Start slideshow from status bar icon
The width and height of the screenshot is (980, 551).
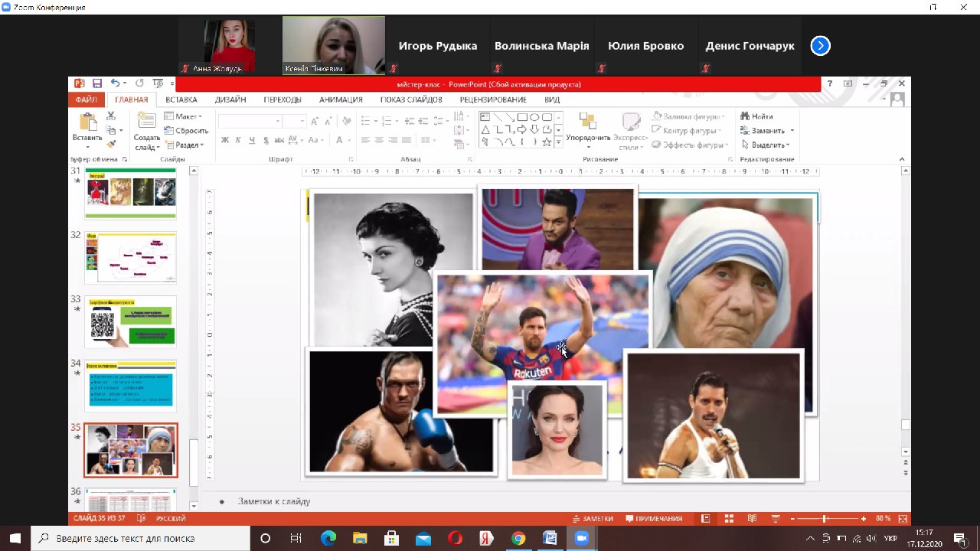[775, 519]
